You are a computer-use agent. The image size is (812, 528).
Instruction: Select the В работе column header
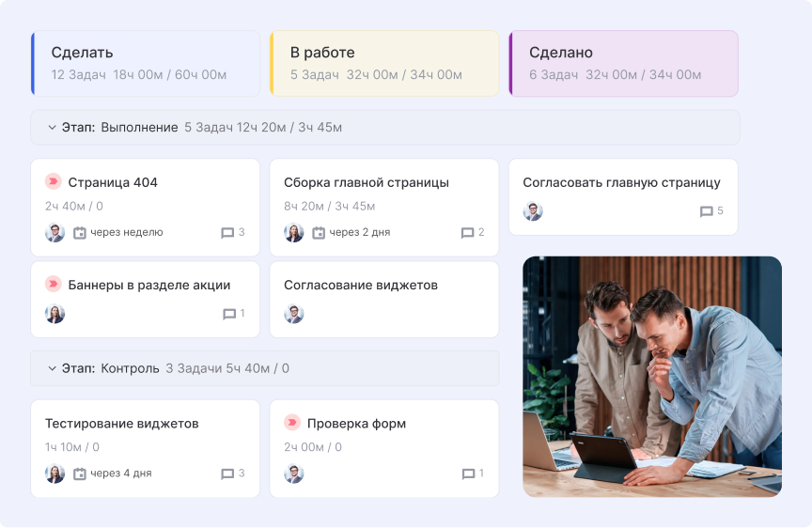[x=384, y=63]
